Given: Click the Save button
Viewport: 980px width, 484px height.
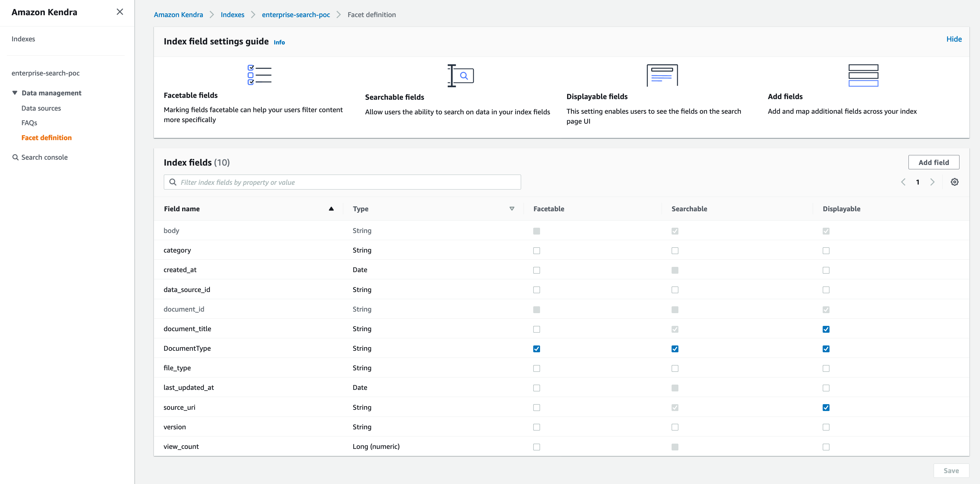Looking at the screenshot, I should (x=951, y=471).
